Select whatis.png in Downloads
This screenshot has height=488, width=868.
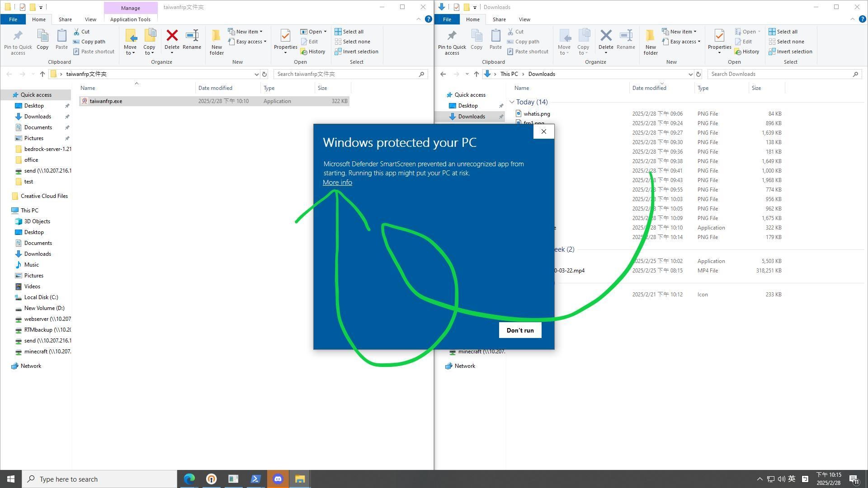536,114
